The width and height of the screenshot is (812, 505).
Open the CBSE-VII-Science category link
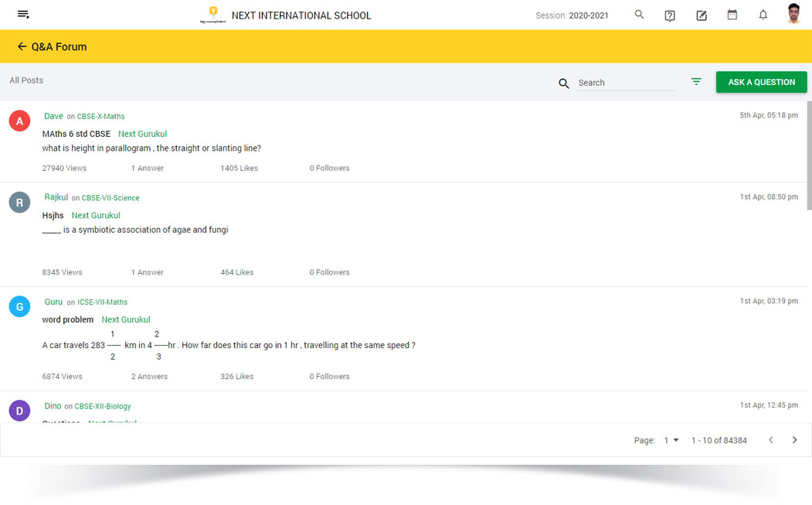[x=110, y=198]
